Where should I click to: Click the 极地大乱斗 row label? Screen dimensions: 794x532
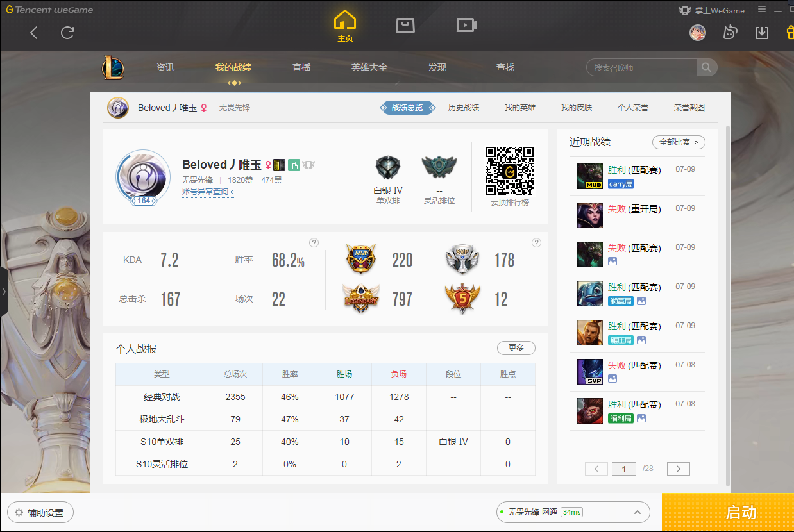click(162, 419)
